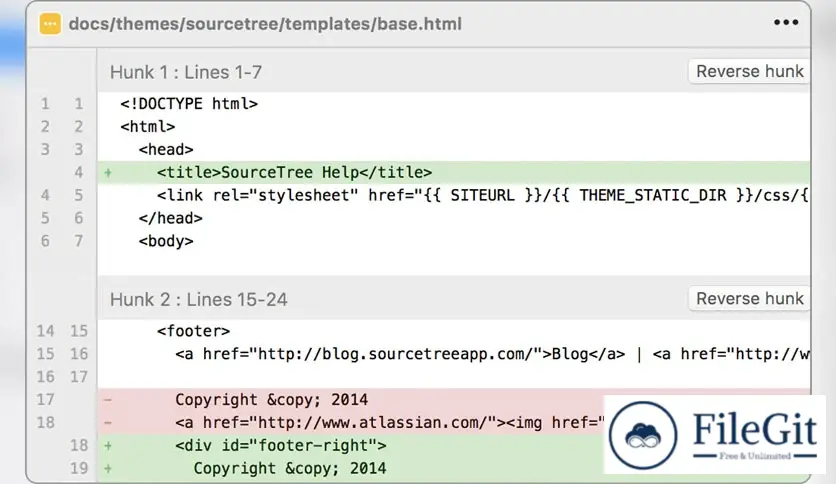Open the three-dot file options menu
Screen dimensions: 836x484
(x=786, y=22)
